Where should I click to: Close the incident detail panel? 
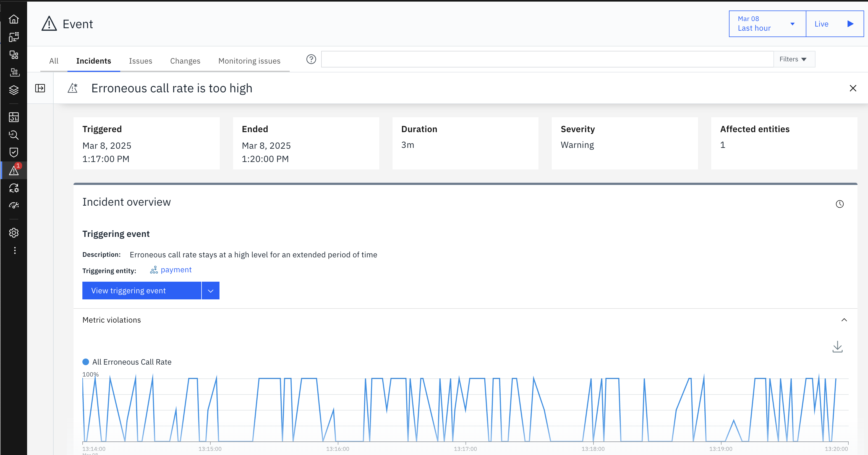pos(853,88)
